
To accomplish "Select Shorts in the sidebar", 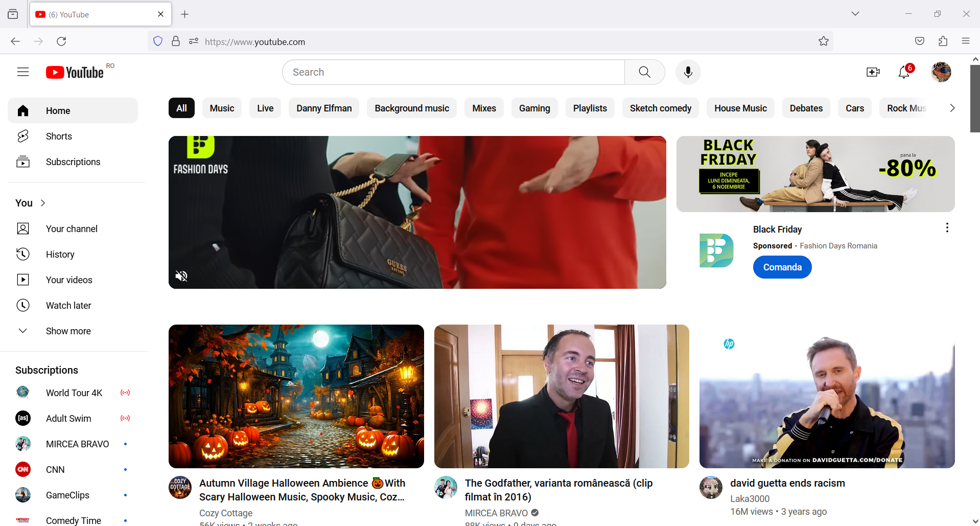I will pos(58,136).
